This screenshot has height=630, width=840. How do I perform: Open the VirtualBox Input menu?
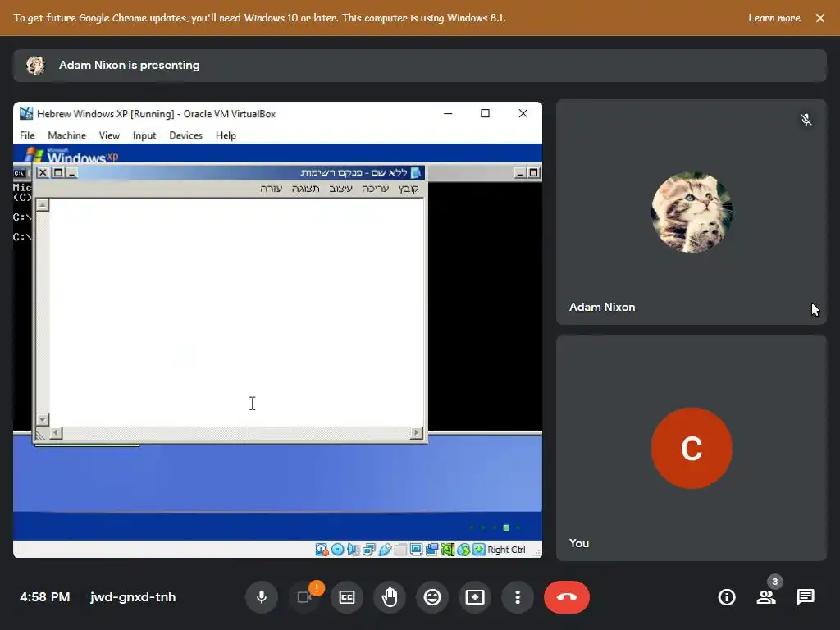144,135
